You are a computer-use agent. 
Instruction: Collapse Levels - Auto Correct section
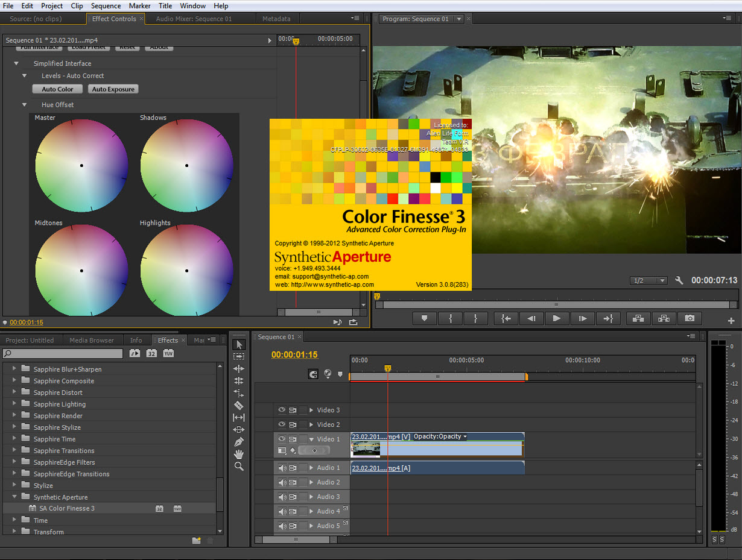point(25,75)
